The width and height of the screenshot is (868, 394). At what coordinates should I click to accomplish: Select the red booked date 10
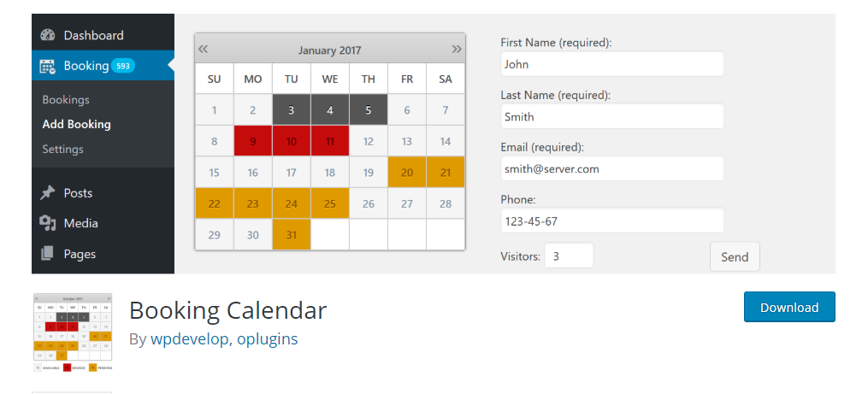tap(292, 141)
